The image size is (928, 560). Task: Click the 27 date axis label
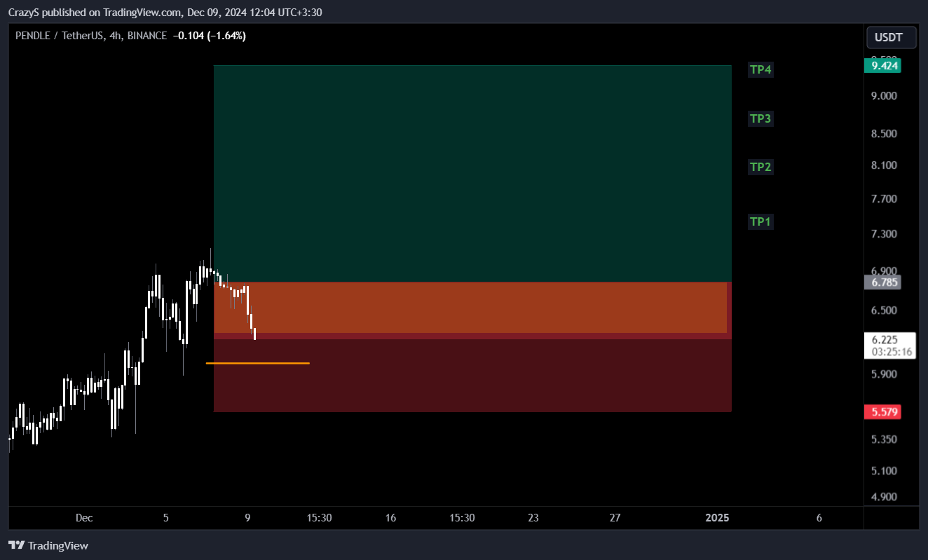coord(615,518)
